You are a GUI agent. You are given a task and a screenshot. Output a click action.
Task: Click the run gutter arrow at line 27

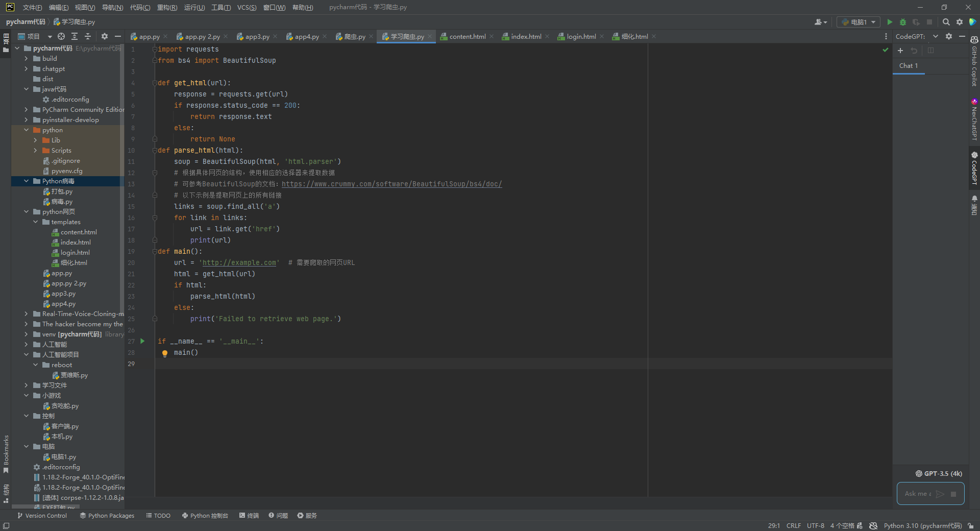click(142, 341)
